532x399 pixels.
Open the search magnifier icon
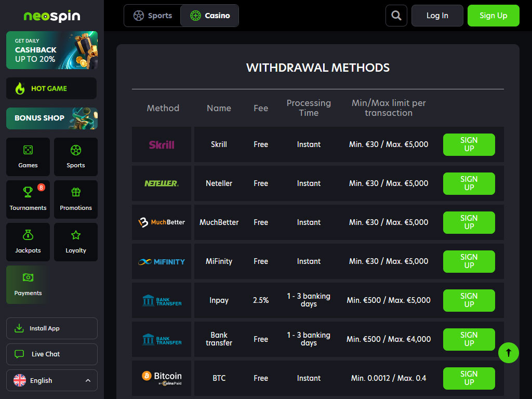tap(396, 16)
